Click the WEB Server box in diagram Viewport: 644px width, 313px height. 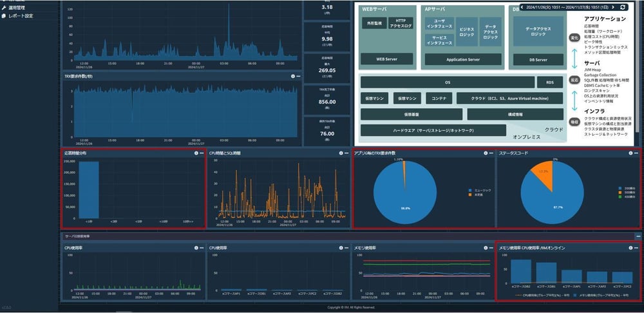(386, 59)
